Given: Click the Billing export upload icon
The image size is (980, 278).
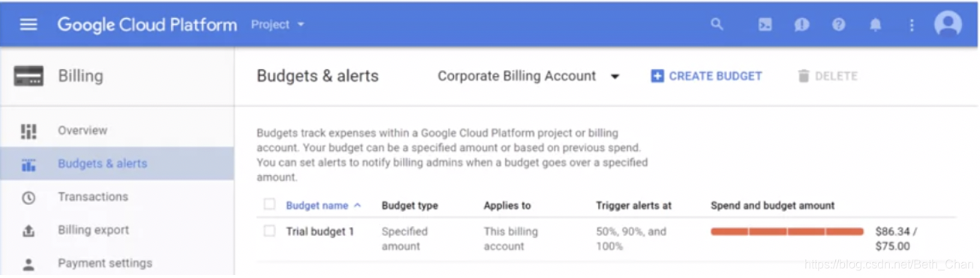Looking at the screenshot, I should point(29,231).
